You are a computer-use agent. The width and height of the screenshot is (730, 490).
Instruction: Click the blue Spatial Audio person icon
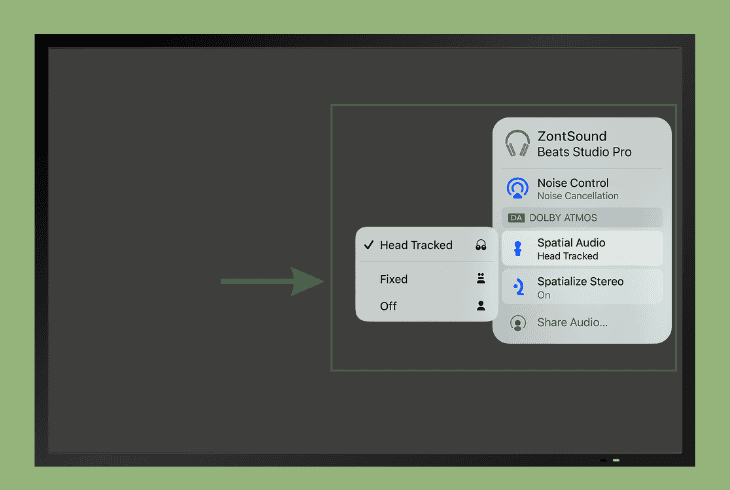click(x=517, y=249)
